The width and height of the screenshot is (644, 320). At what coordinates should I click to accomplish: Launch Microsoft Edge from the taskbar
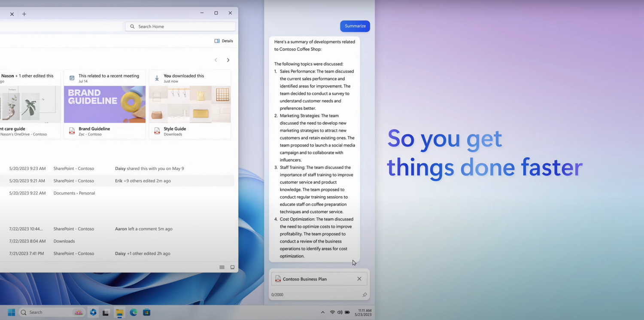133,312
